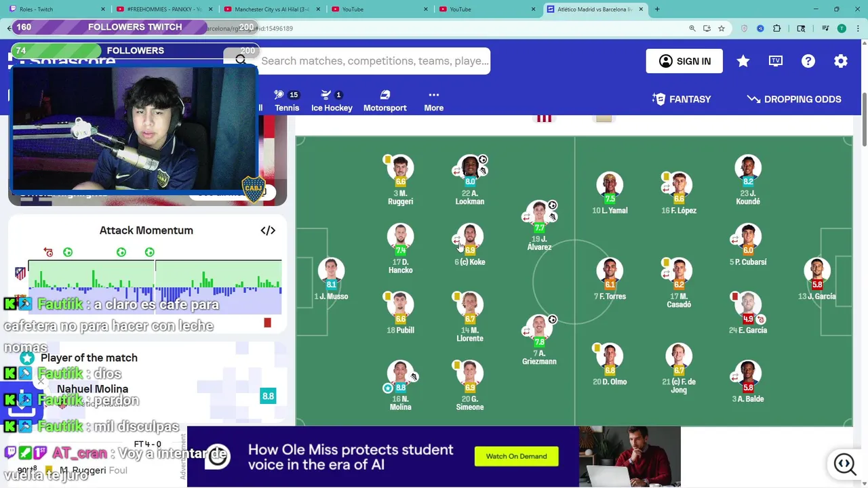Click the embed code icon beside Attack Momentum
868x488 pixels.
[268, 230]
